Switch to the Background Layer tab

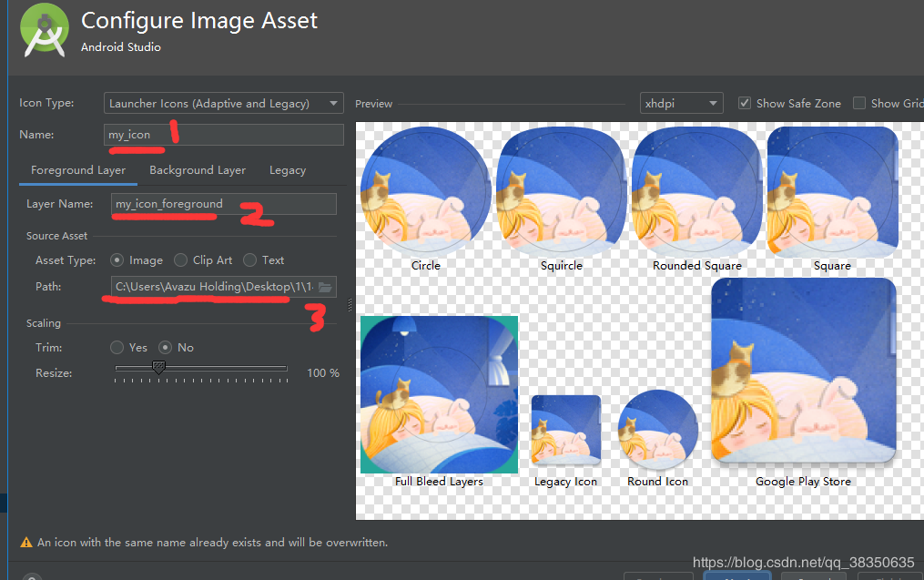pyautogui.click(x=198, y=170)
